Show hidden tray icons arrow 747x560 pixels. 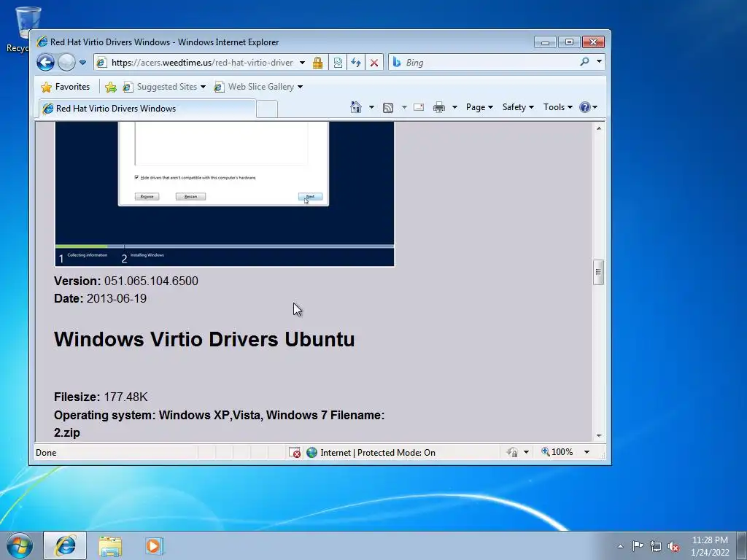click(x=620, y=546)
